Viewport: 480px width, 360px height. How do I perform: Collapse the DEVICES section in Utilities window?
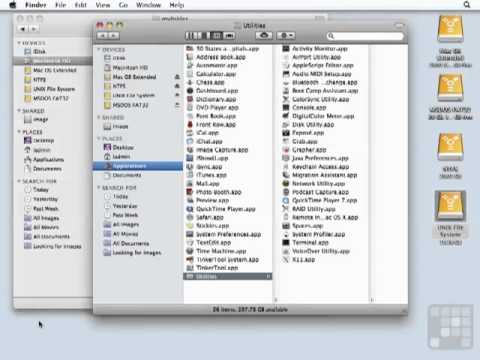99,50
